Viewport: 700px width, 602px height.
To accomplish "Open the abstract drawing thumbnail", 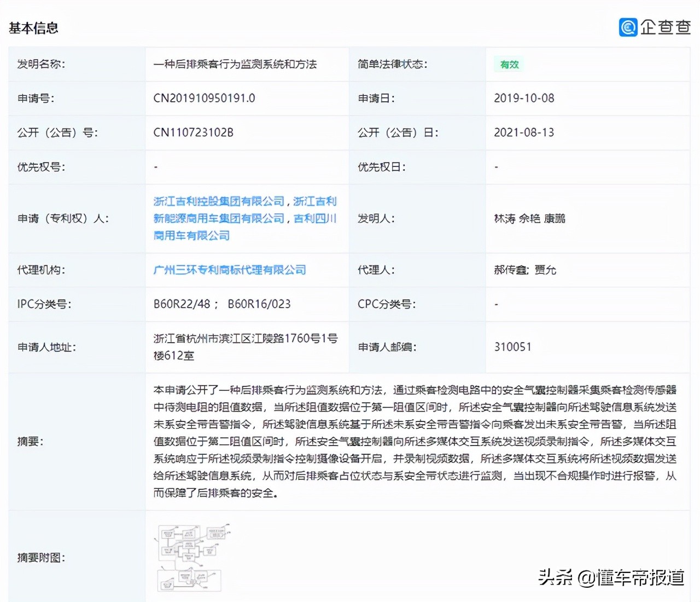I will [x=192, y=558].
